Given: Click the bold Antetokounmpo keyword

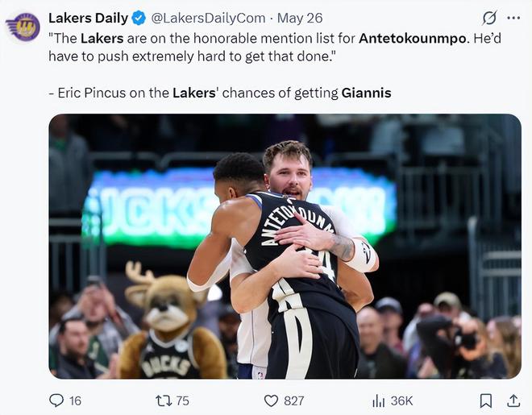Looking at the screenshot, I should pos(412,38).
